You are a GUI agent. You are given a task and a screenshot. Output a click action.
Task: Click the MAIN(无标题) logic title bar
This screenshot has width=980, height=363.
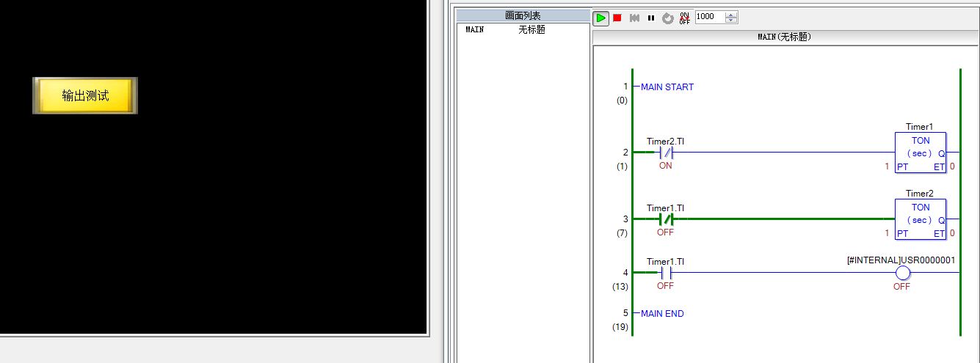coord(784,37)
